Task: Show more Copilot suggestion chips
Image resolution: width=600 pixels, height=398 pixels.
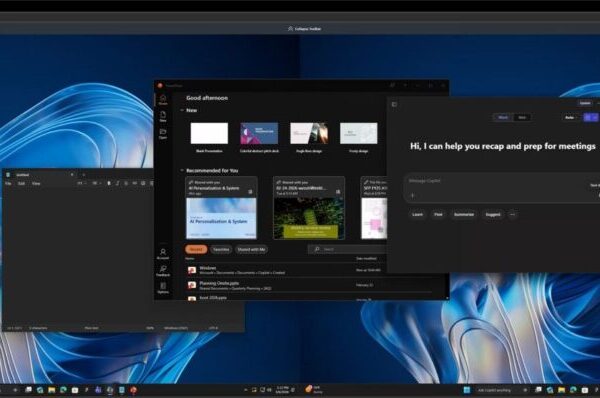Action: click(512, 214)
